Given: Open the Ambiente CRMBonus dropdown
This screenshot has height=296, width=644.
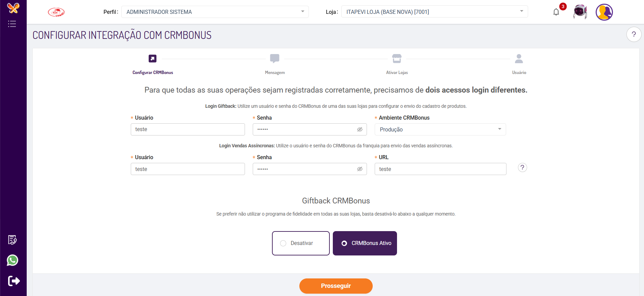Looking at the screenshot, I should pyautogui.click(x=440, y=129).
